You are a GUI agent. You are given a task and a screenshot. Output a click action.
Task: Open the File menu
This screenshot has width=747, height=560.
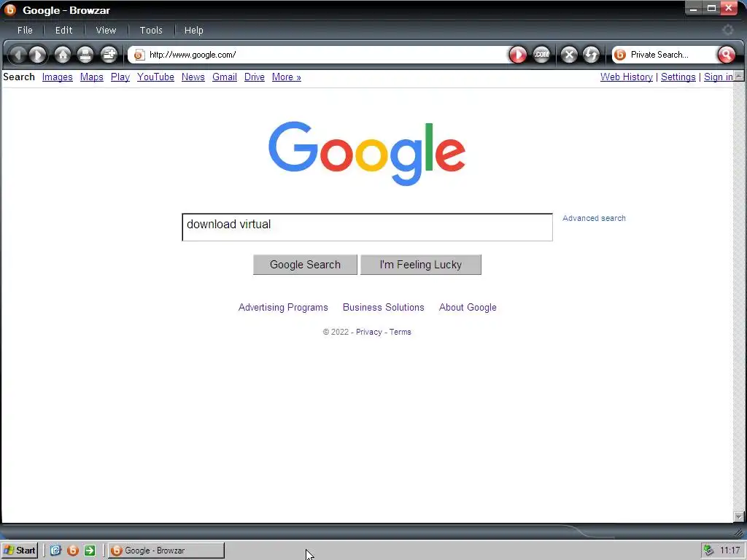coord(25,31)
